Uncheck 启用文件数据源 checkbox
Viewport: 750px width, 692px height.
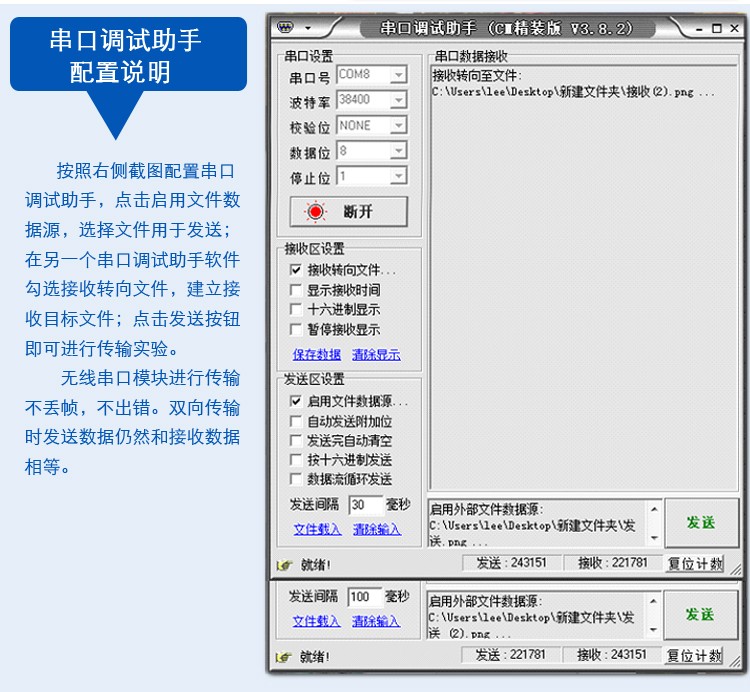[x=296, y=401]
